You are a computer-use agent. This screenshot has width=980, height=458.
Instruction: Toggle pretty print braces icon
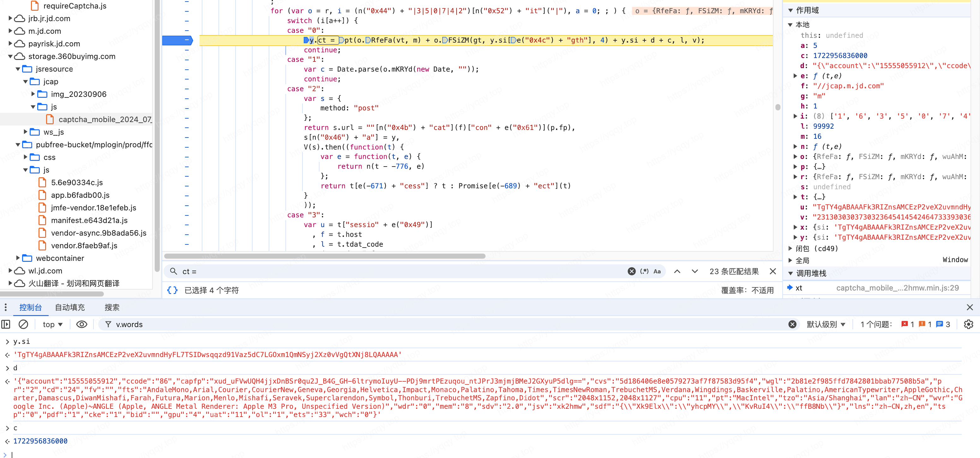pyautogui.click(x=172, y=290)
